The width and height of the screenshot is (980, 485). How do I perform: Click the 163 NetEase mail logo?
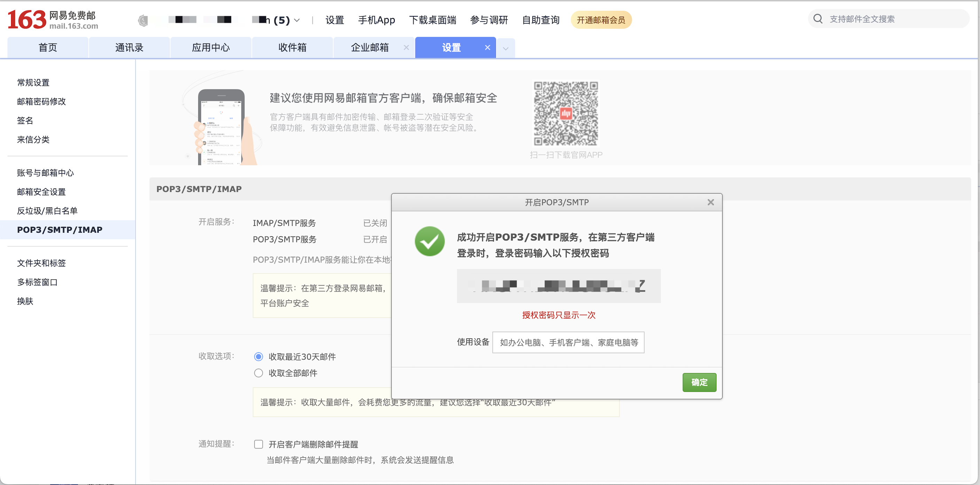pyautogui.click(x=53, y=20)
